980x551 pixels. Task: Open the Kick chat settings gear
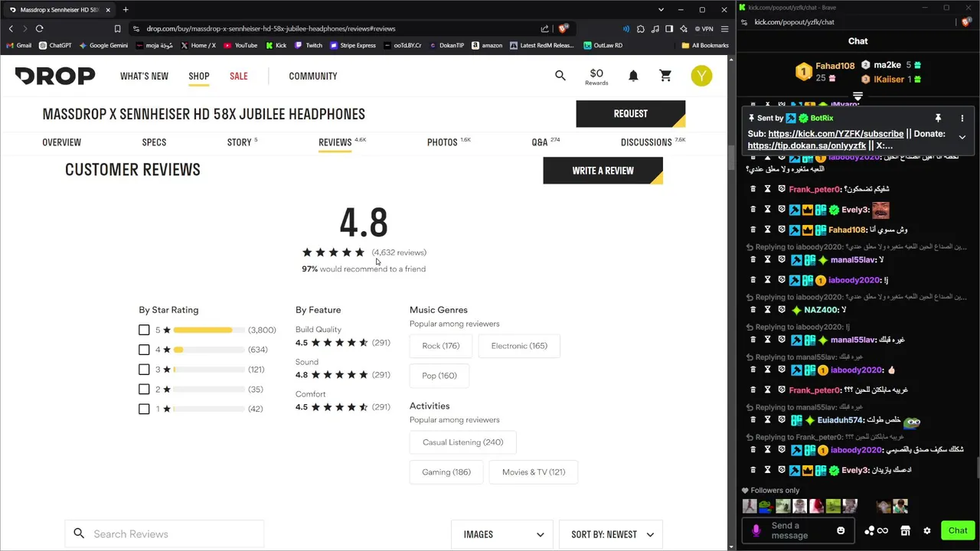coord(926,530)
